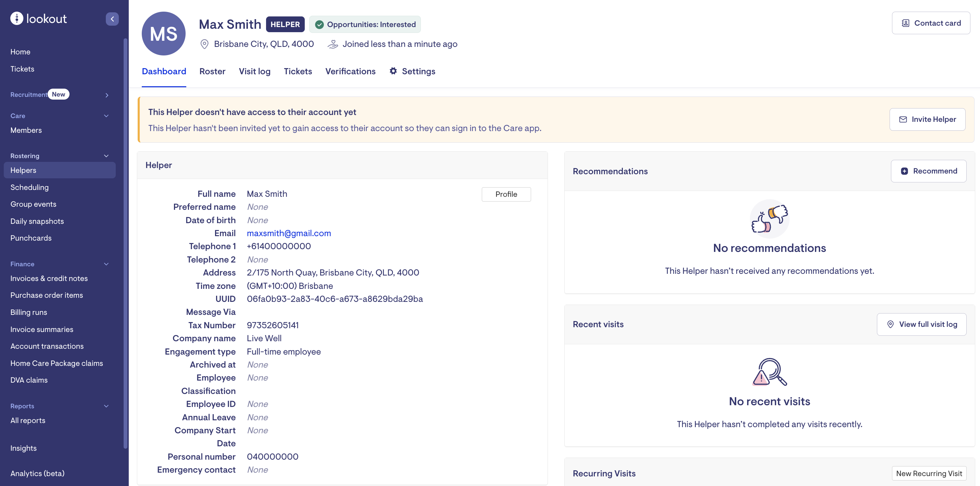Click Invite Helper envelope button
The image size is (980, 486).
point(927,119)
